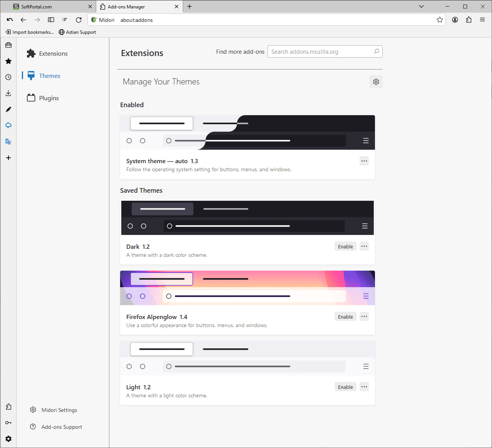
Task: Open more options for System theme — auto
Action: (x=364, y=161)
